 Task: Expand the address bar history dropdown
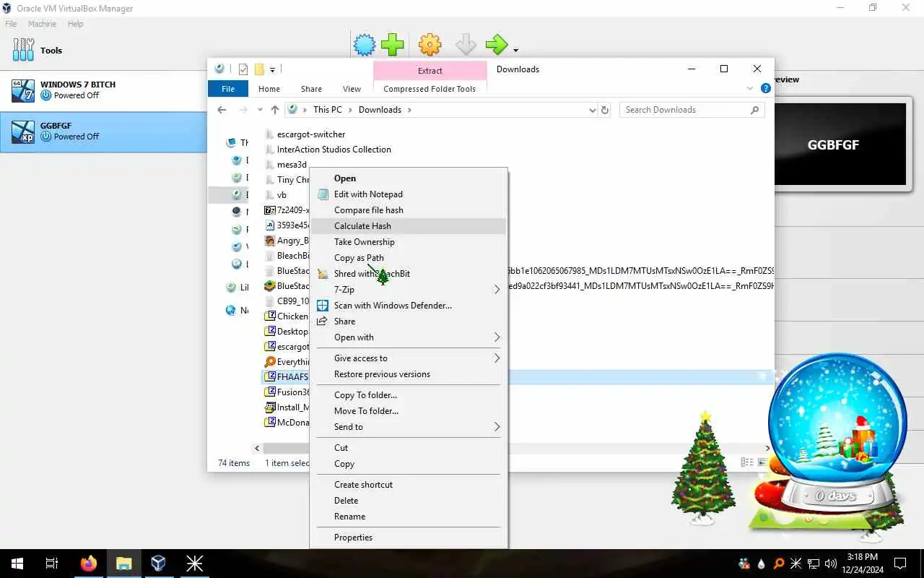tap(592, 111)
